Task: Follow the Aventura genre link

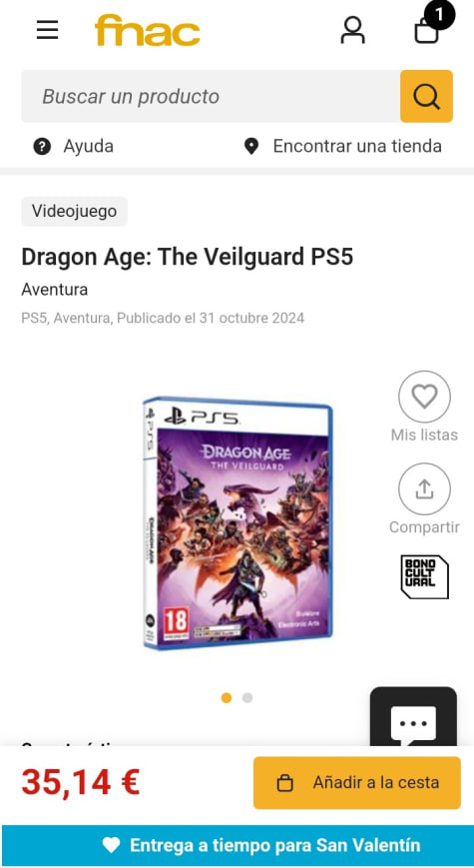Action: [x=54, y=290]
